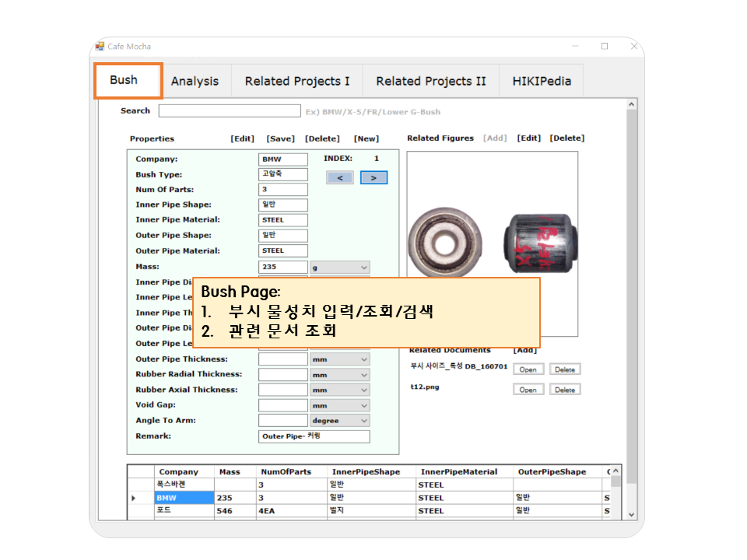
Task: Select the side-view bush photo with red writing
Action: 540,243
